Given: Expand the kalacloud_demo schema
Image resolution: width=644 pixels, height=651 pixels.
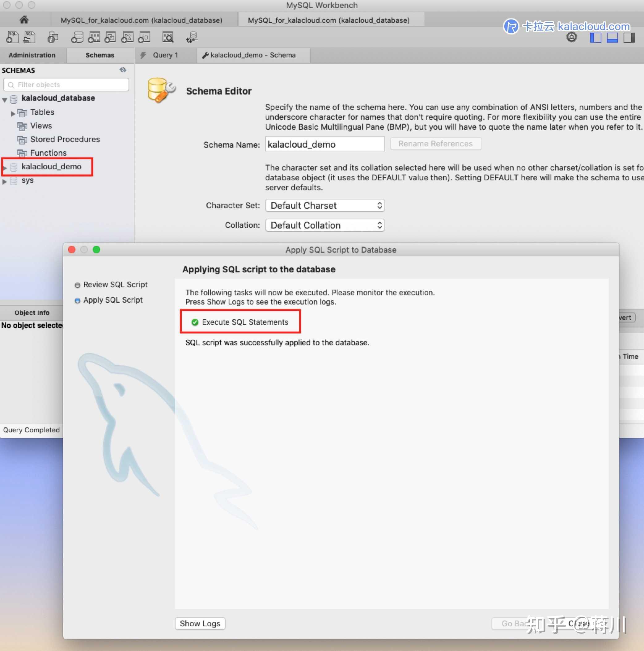Looking at the screenshot, I should pos(5,167).
